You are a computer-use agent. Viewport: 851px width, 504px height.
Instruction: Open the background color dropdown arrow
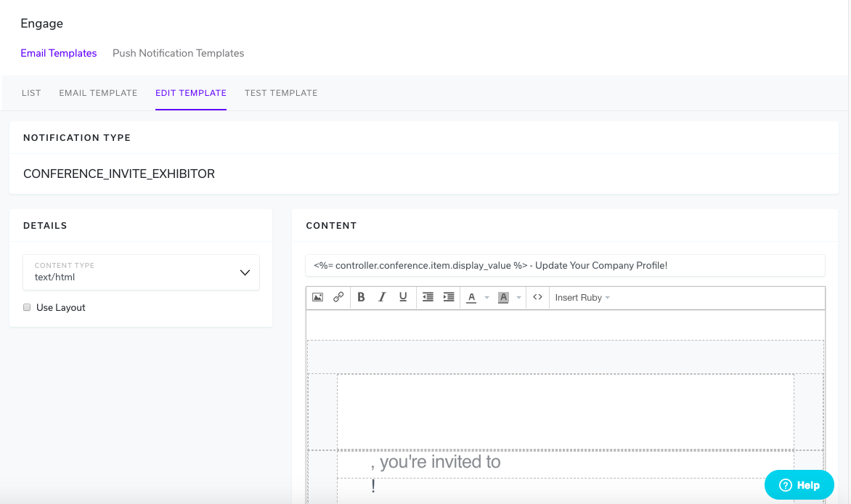point(519,298)
